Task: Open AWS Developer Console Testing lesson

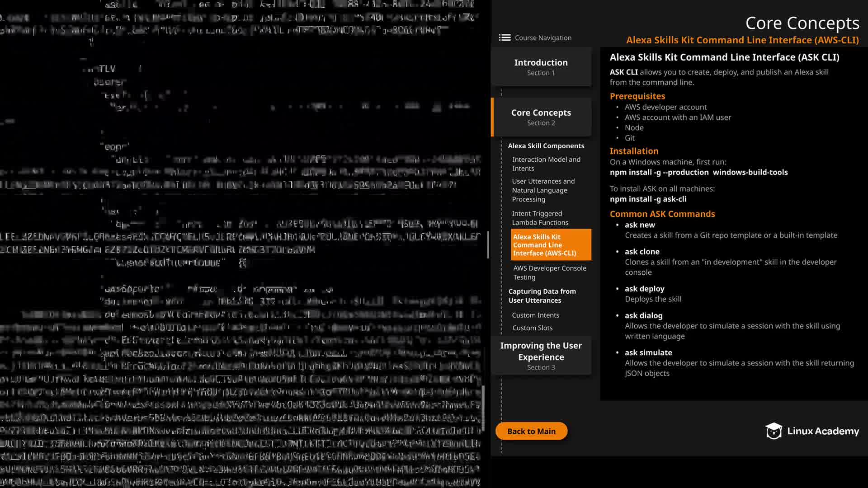Action: tap(549, 273)
